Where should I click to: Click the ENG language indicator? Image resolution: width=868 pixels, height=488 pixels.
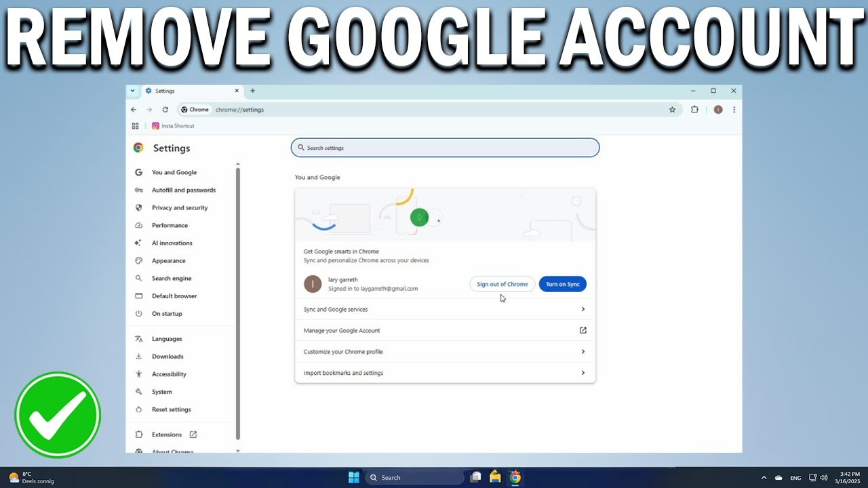[796, 478]
